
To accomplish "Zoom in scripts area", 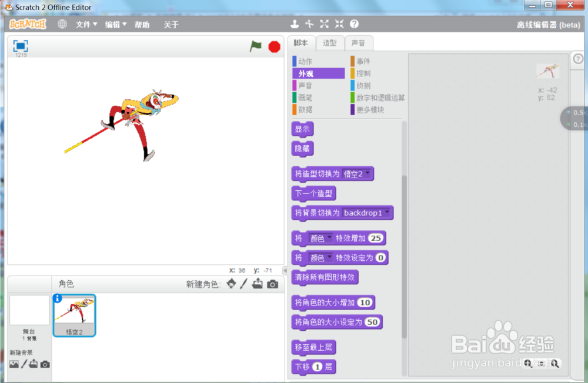I will [555, 364].
